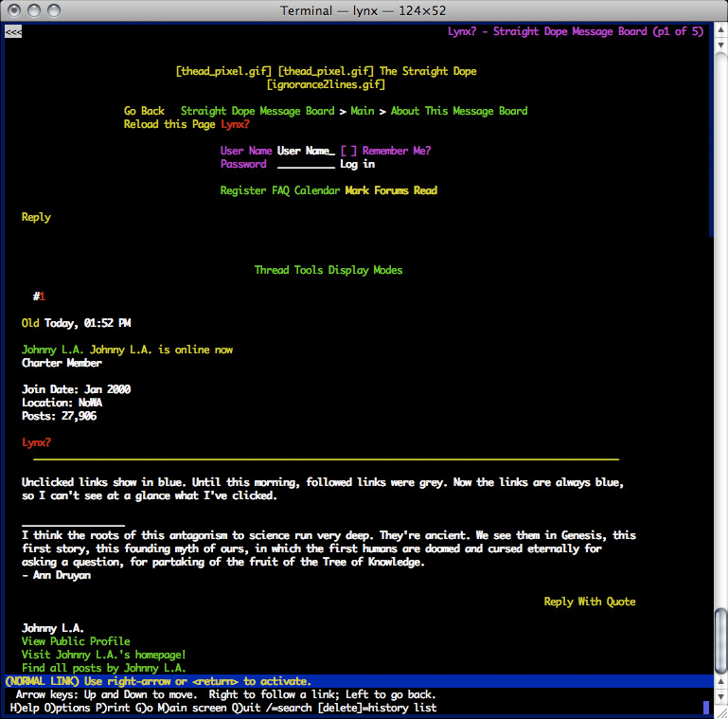Open About This Message Board link
Viewport: 728px width, 719px height.
click(459, 111)
